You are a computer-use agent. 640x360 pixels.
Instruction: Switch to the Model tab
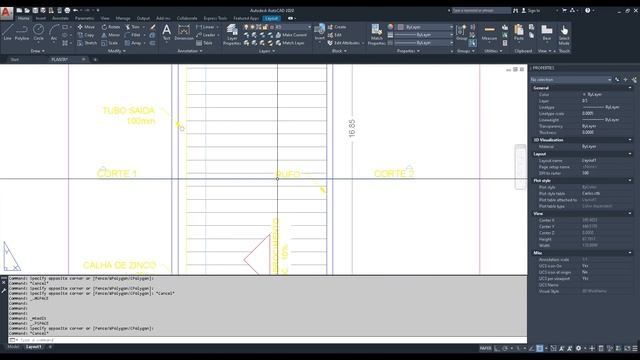tap(13, 347)
